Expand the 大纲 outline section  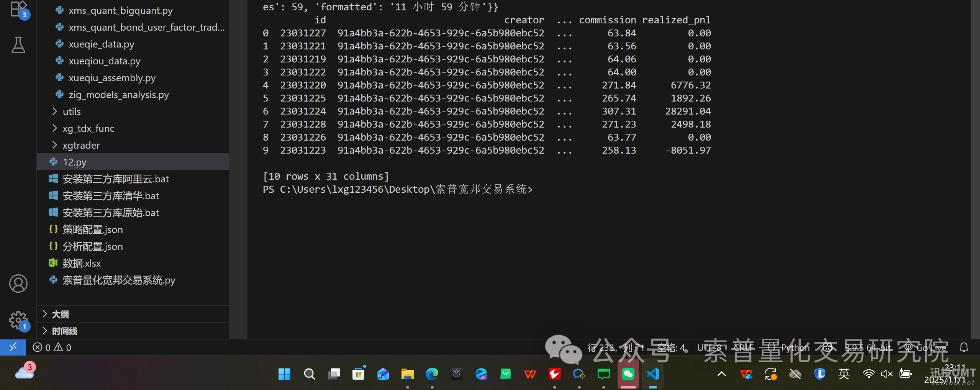[60, 314]
